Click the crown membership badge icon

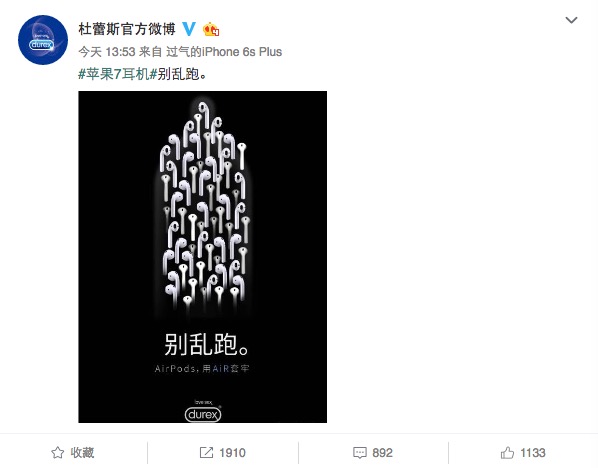(211, 29)
